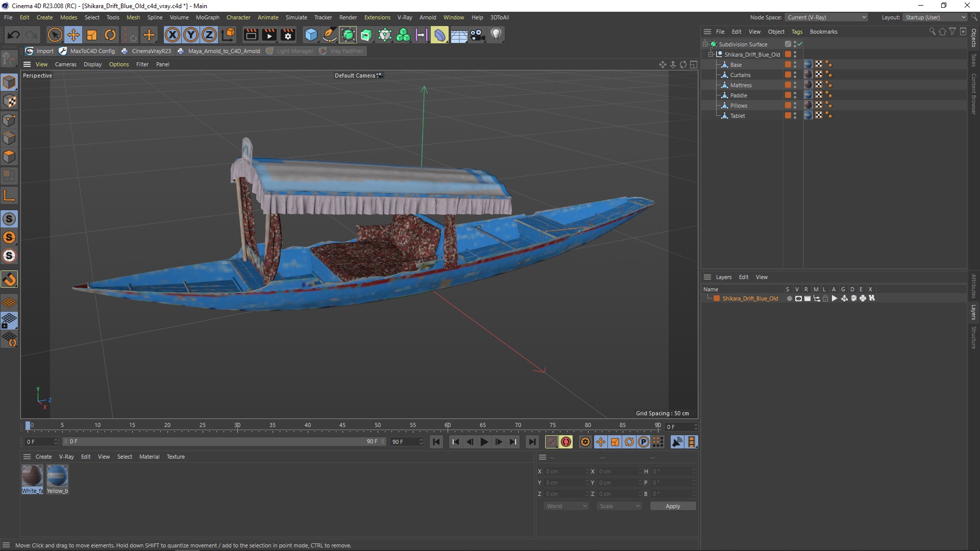Click the Paddle tree item
The height and width of the screenshot is (551, 980).
739,95
